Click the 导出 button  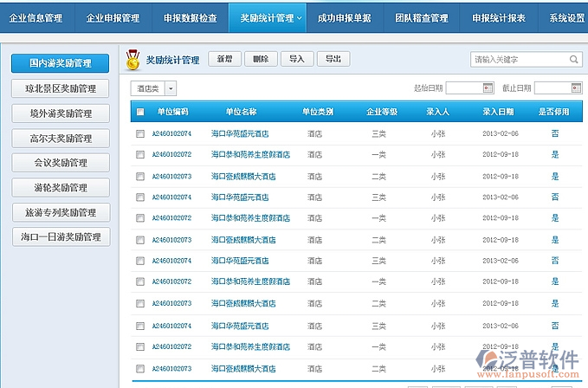click(x=333, y=59)
